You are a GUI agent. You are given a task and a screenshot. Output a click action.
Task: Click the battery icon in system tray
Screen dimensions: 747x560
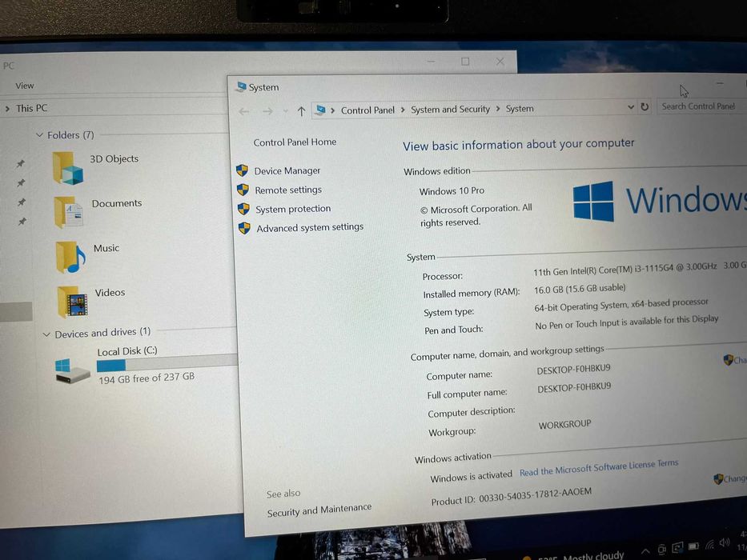pyautogui.click(x=693, y=546)
